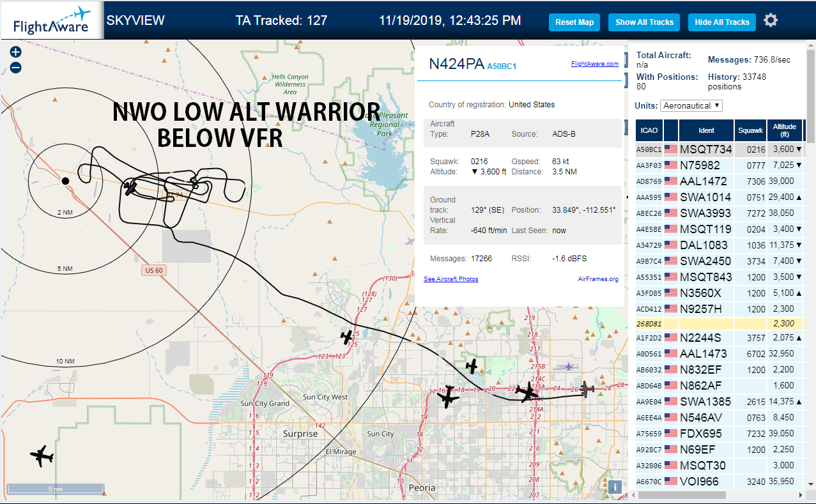Click the N424PA title in info panel

456,64
